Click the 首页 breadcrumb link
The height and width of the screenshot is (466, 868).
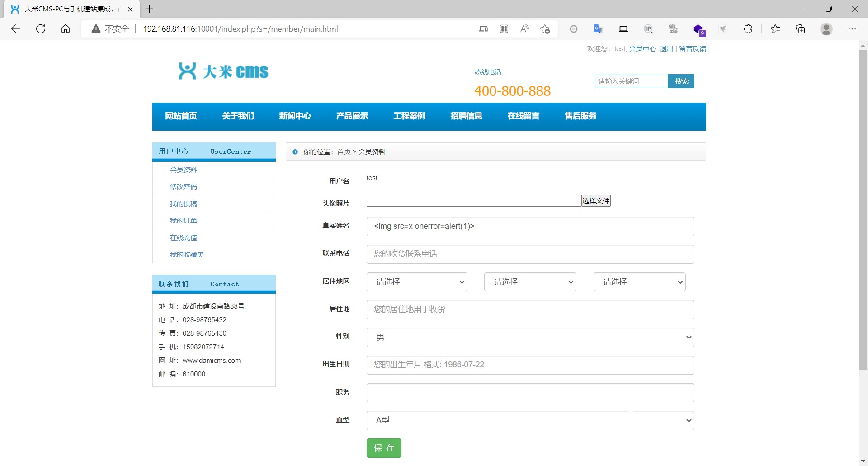pos(344,152)
